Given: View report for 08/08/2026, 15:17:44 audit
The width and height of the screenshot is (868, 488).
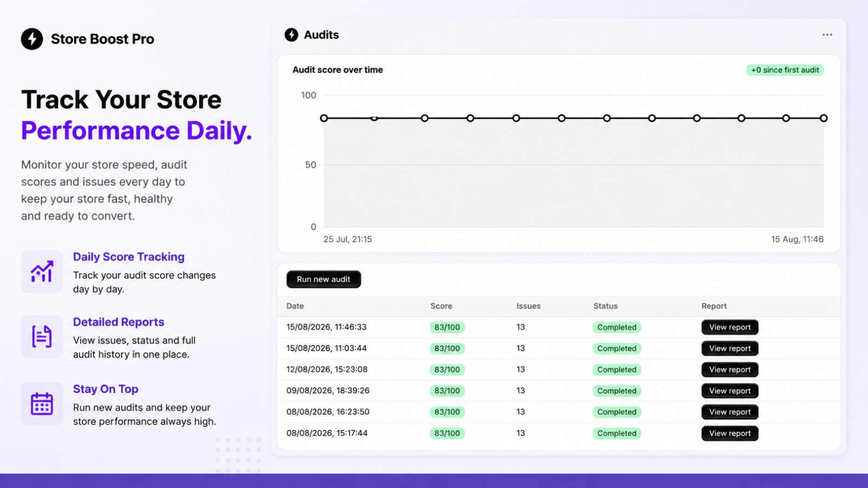Looking at the screenshot, I should click(x=730, y=433).
